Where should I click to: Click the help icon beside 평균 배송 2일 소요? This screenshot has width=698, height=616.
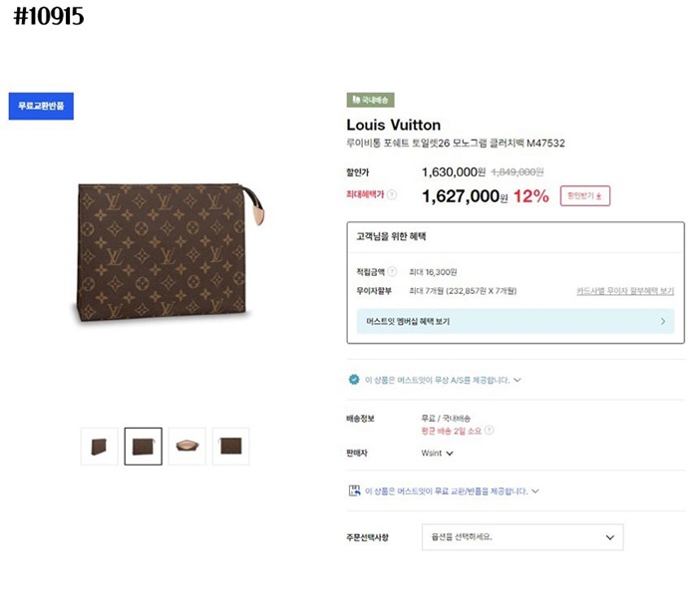click(x=489, y=431)
